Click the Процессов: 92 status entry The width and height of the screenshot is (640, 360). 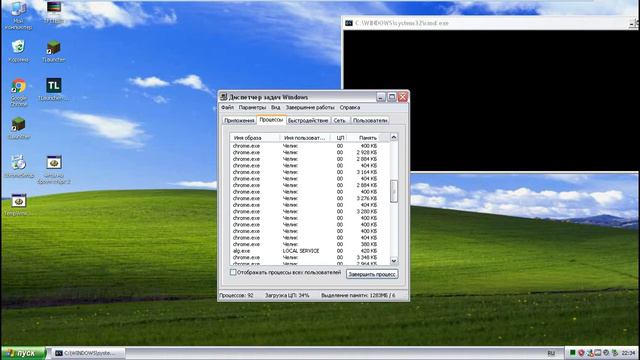(x=236, y=295)
